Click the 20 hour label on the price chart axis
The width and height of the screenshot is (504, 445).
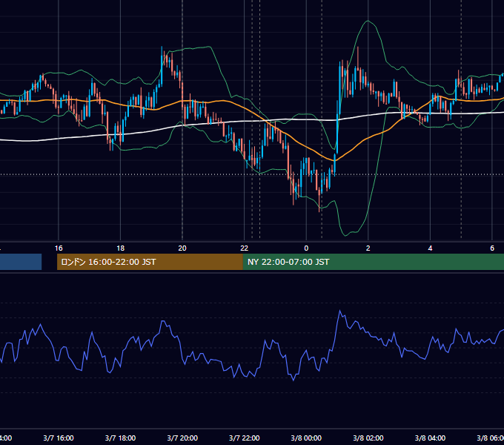click(182, 248)
